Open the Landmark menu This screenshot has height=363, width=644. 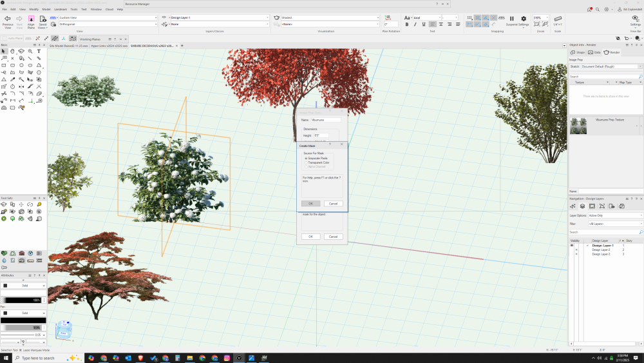[x=60, y=10]
